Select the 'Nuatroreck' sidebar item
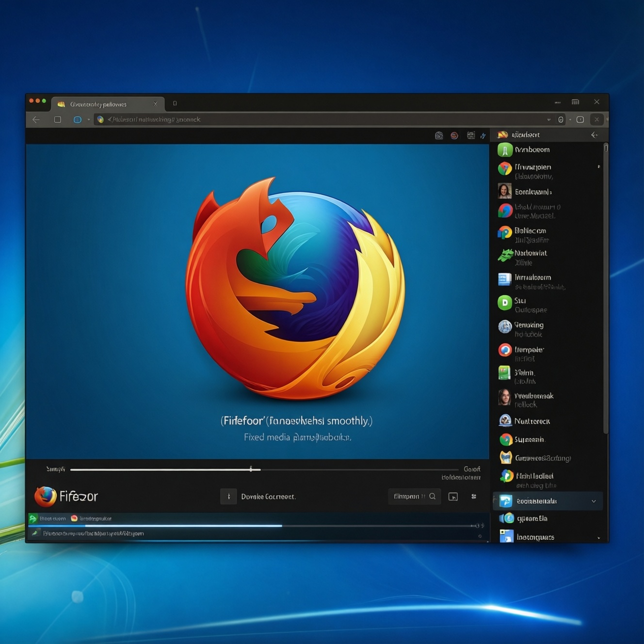The image size is (644, 644). (x=548, y=421)
